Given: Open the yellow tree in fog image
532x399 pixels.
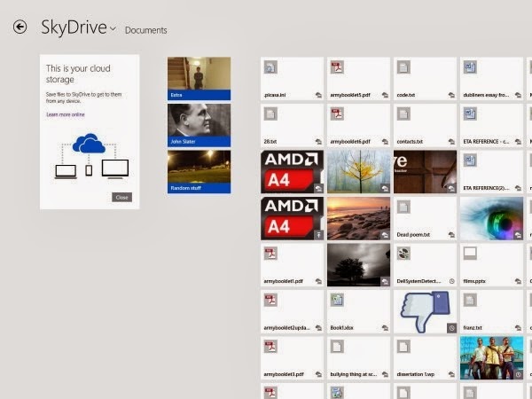Looking at the screenshot, I should 358,172.
